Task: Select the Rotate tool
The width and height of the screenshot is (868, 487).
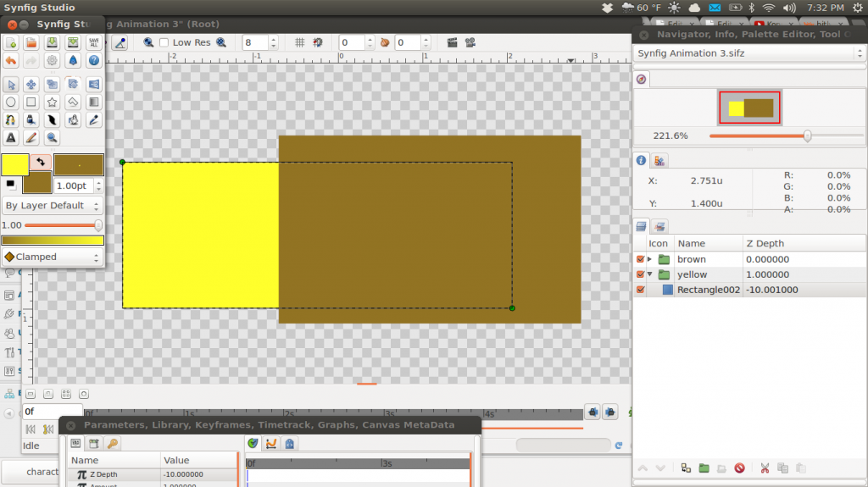Action: click(x=73, y=85)
